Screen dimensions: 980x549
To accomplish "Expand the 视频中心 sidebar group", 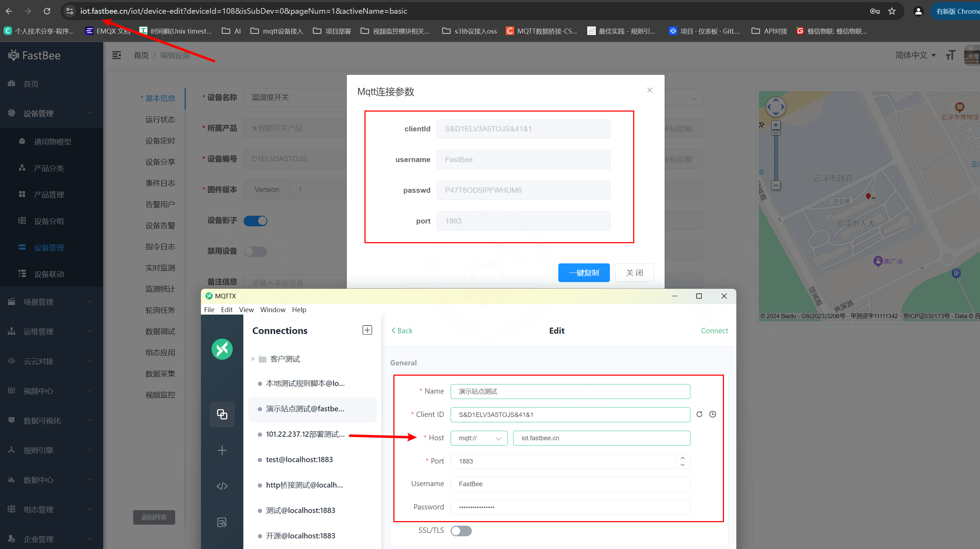I will point(51,391).
